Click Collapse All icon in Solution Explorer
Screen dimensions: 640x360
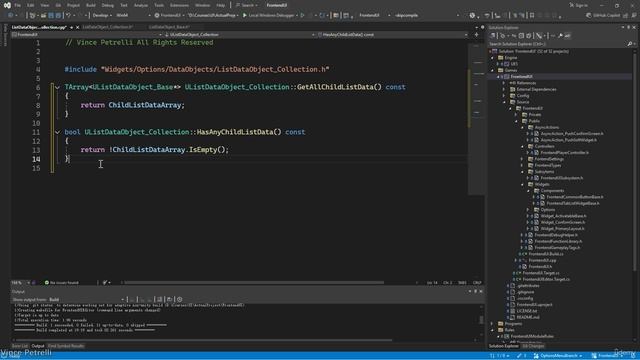point(521,36)
